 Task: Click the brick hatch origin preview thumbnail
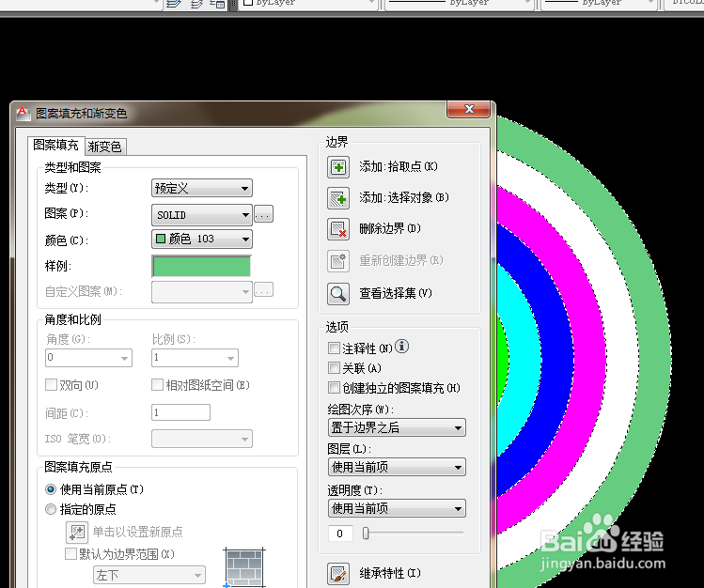[244, 568]
